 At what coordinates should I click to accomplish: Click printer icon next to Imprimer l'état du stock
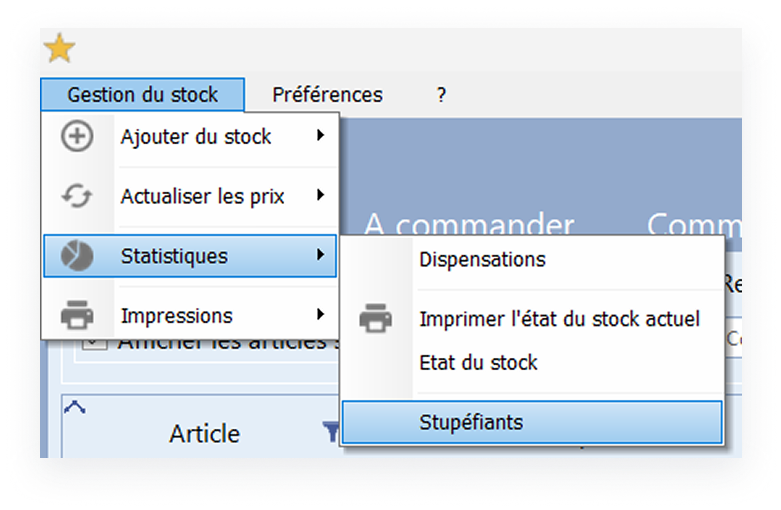[x=375, y=319]
